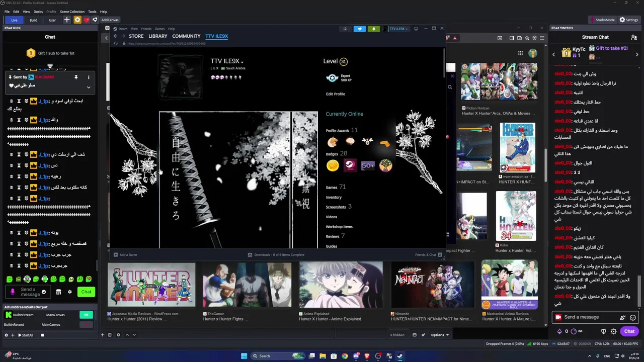The height and width of the screenshot is (362, 644).
Task: Open the emoji picker in Kick chat input
Action: [44, 292]
